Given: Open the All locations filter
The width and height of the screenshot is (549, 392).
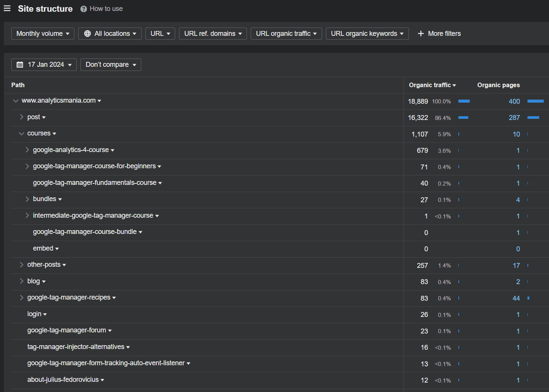Looking at the screenshot, I should 110,34.
